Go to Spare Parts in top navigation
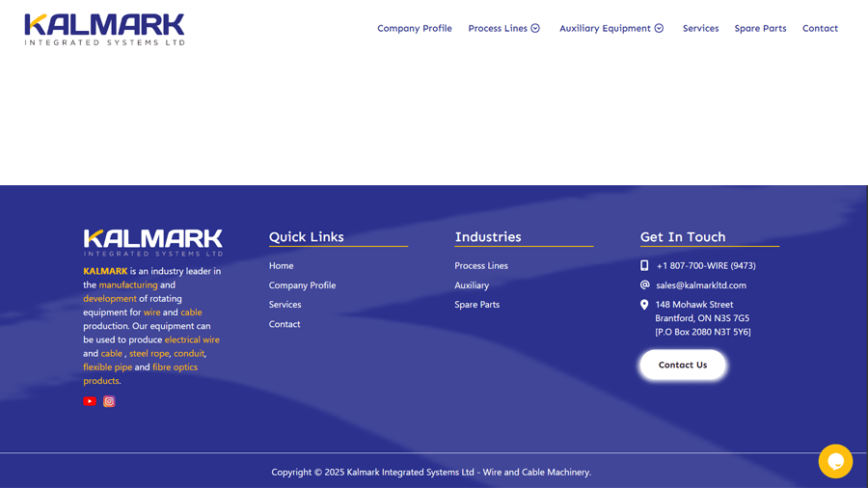 click(x=760, y=29)
